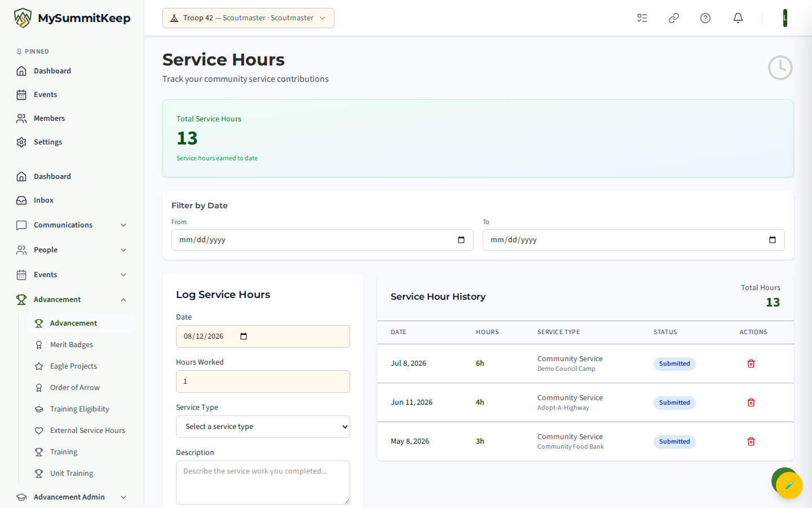Open Training submenu item
The width and height of the screenshot is (812, 508).
81,452
